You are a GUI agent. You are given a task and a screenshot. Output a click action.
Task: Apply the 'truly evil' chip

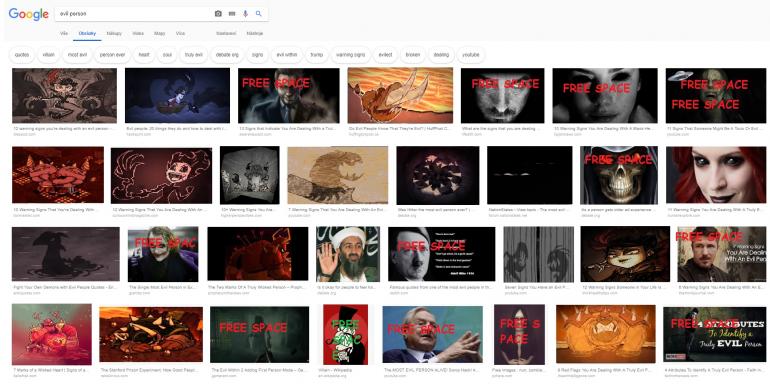pyautogui.click(x=193, y=55)
